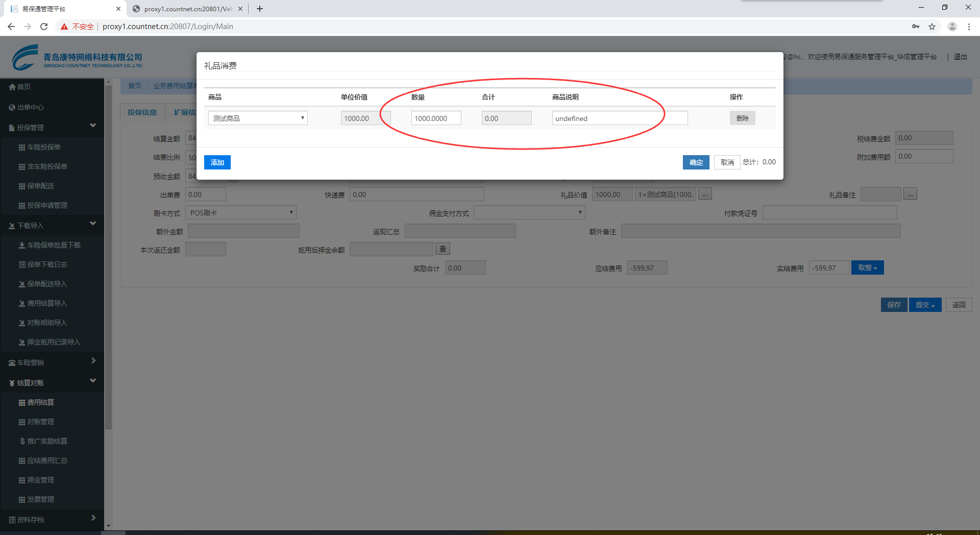Click the 查 lookup button

[x=443, y=249]
